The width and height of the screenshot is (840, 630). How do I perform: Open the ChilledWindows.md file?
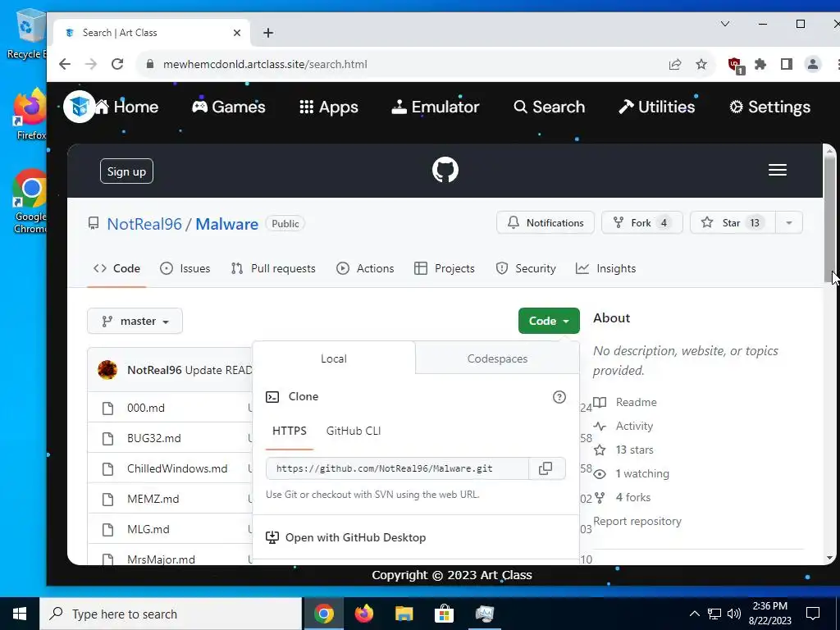tap(177, 468)
